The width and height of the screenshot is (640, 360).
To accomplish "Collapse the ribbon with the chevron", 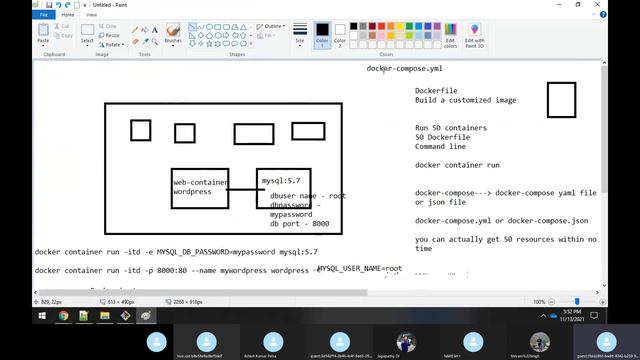I will 594,15.
